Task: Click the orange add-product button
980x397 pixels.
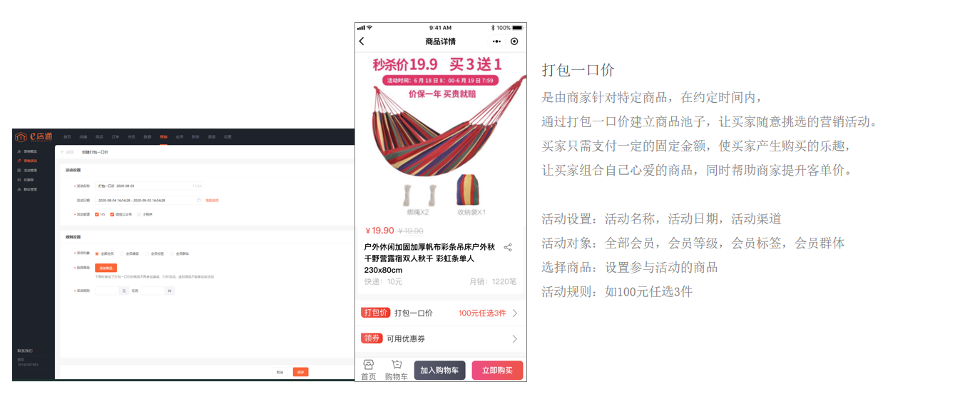Action: (105, 268)
